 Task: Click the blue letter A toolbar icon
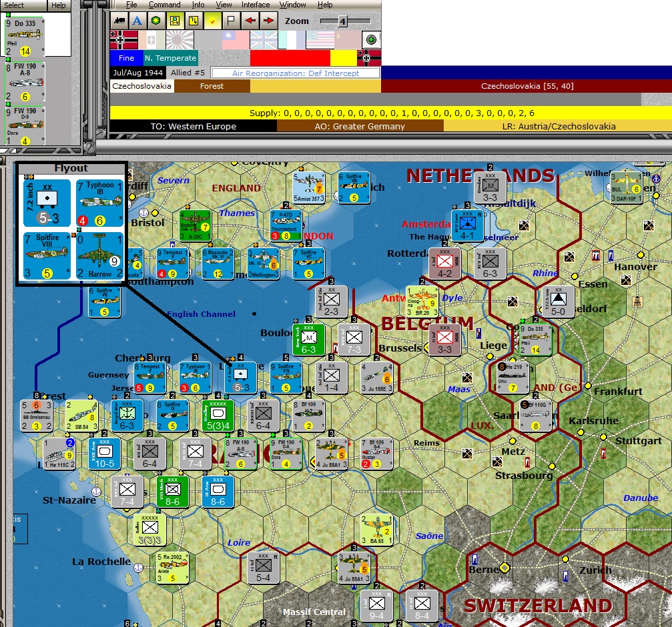[137, 21]
